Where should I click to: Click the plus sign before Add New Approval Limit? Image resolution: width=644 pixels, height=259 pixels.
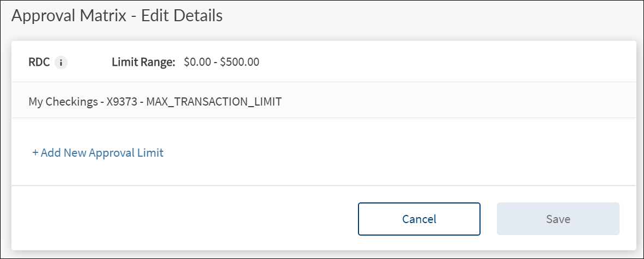(35, 153)
